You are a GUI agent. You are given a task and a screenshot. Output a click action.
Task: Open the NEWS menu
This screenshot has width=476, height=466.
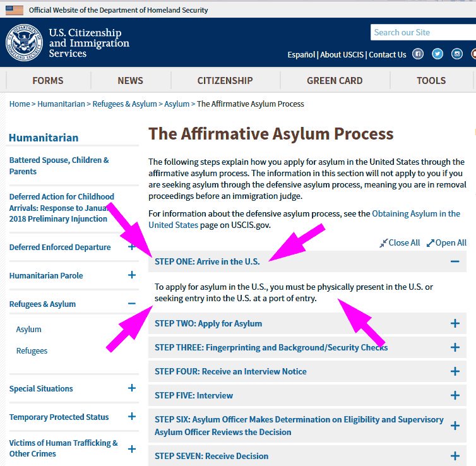(130, 80)
